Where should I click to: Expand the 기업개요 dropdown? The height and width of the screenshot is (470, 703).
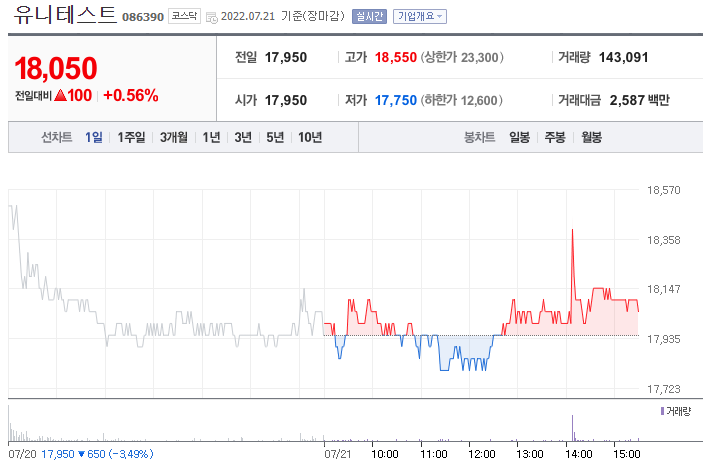(x=420, y=17)
